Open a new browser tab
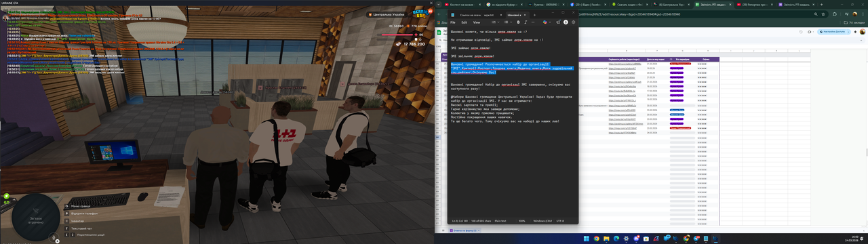The height and width of the screenshot is (244, 868). click(823, 4)
